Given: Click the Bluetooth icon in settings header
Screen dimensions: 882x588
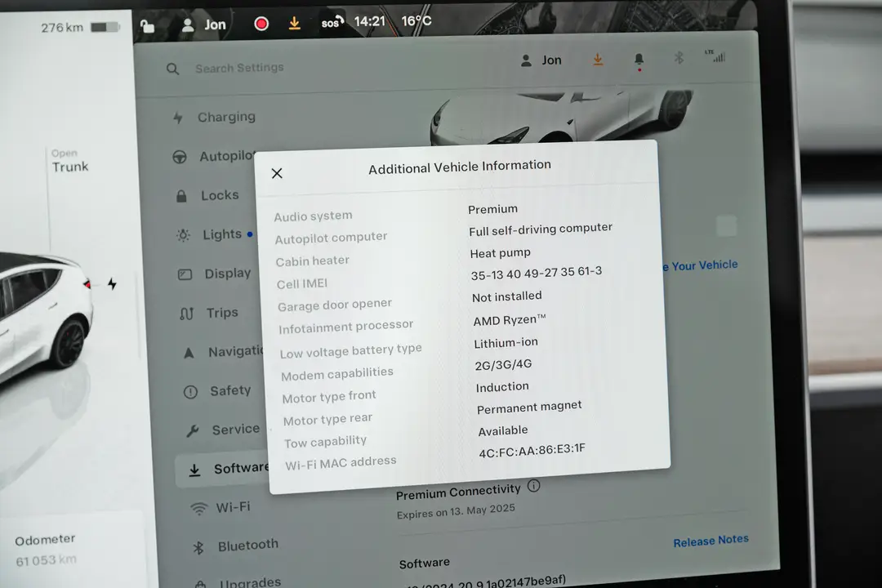Looking at the screenshot, I should tap(679, 57).
